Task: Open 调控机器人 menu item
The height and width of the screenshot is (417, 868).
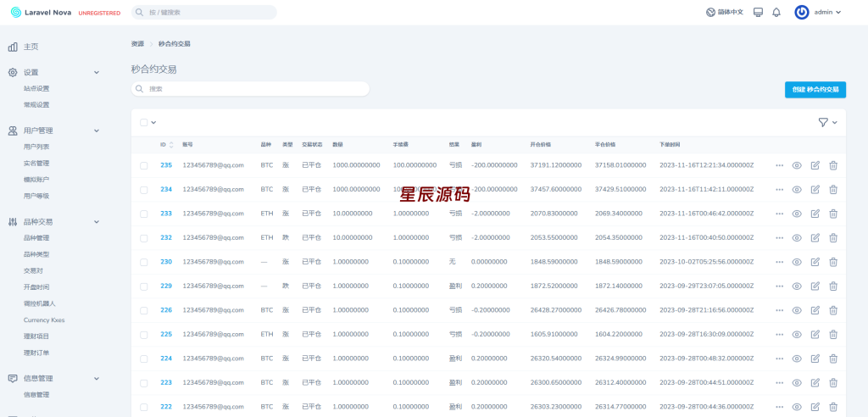Action: 39,303
